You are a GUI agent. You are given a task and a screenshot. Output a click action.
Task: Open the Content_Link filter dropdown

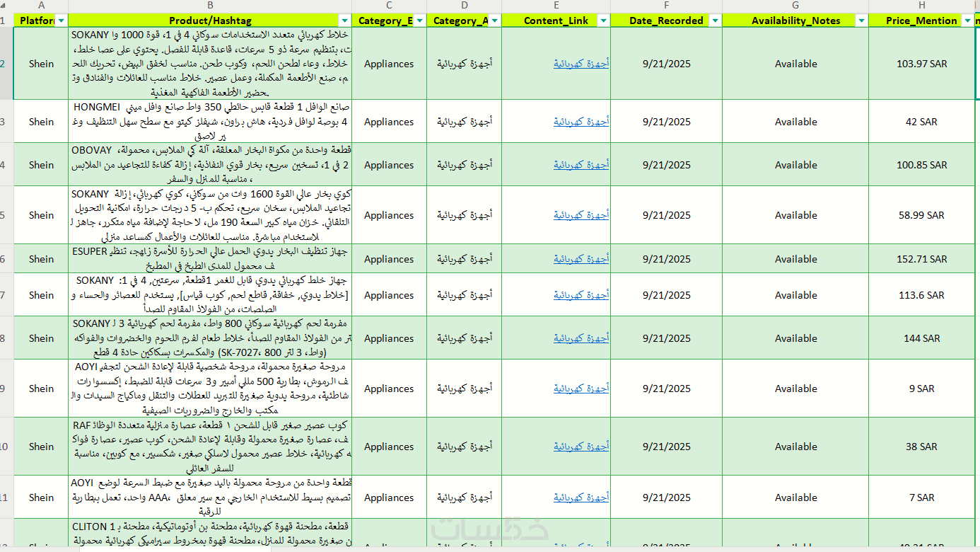click(603, 21)
